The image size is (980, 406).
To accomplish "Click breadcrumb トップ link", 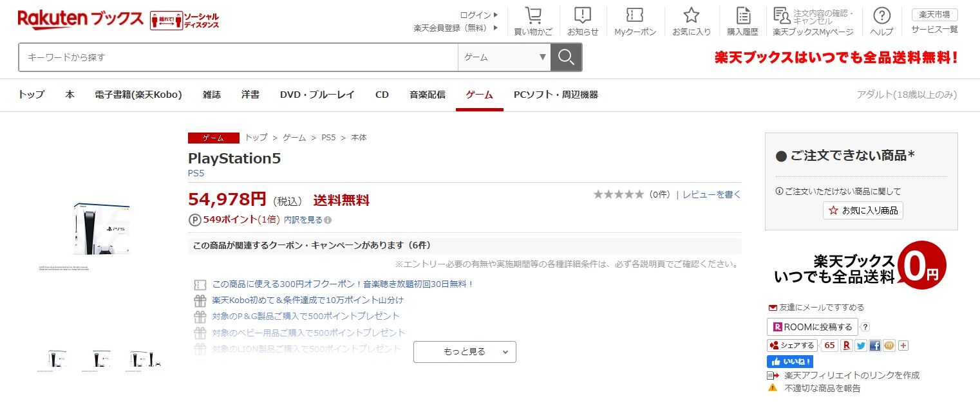I will coord(256,138).
